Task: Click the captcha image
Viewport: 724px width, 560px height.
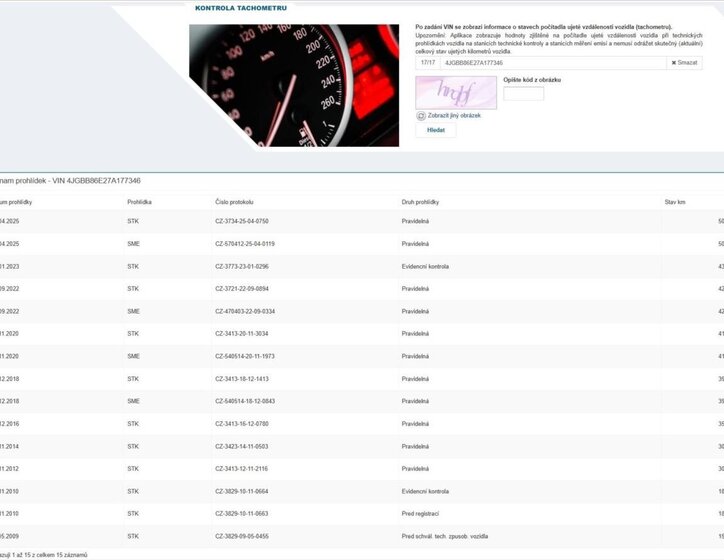Action: [455, 92]
